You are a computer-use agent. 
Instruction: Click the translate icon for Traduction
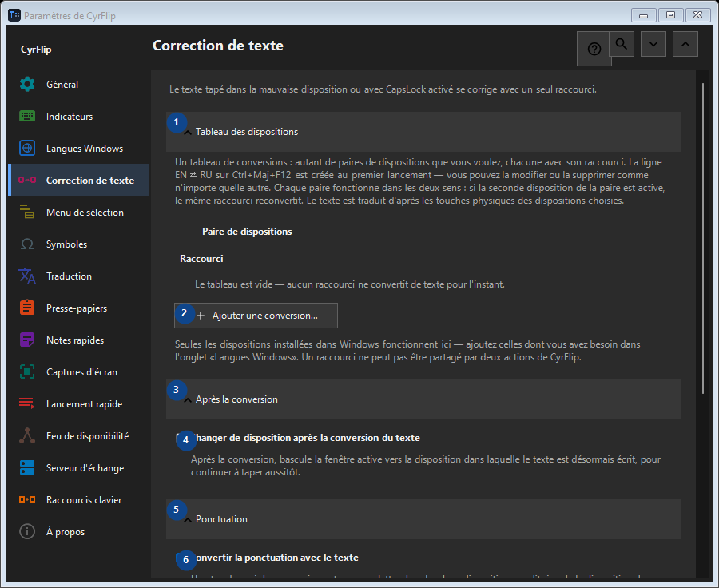(x=27, y=276)
